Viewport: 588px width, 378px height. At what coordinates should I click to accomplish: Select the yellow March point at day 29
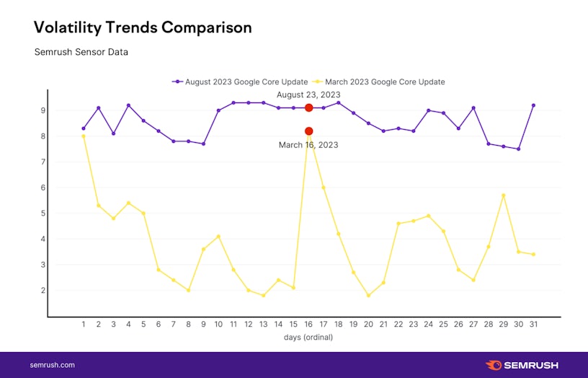click(504, 195)
